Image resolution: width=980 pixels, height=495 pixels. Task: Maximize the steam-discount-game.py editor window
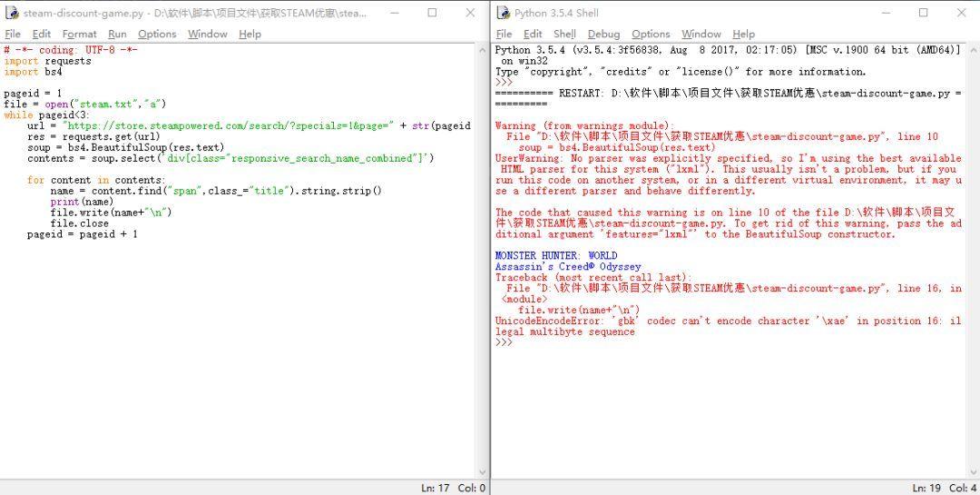(x=432, y=13)
